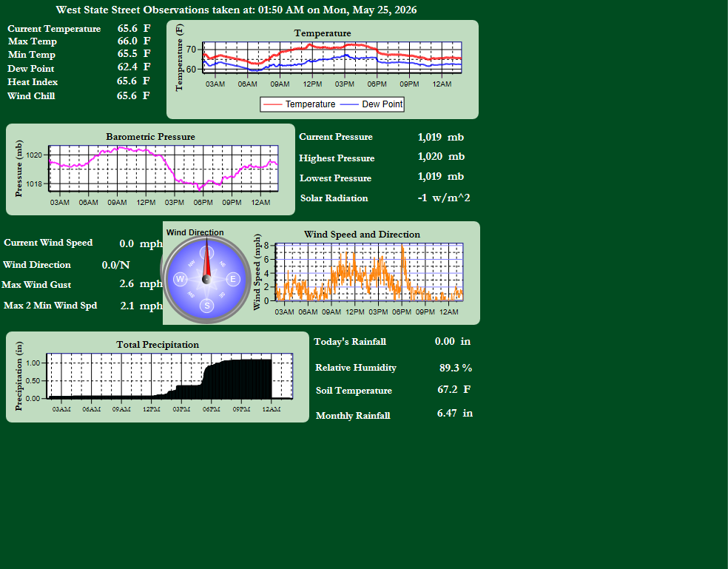The image size is (728, 569).
Task: Click the "Max Temp" label
Action: point(33,41)
